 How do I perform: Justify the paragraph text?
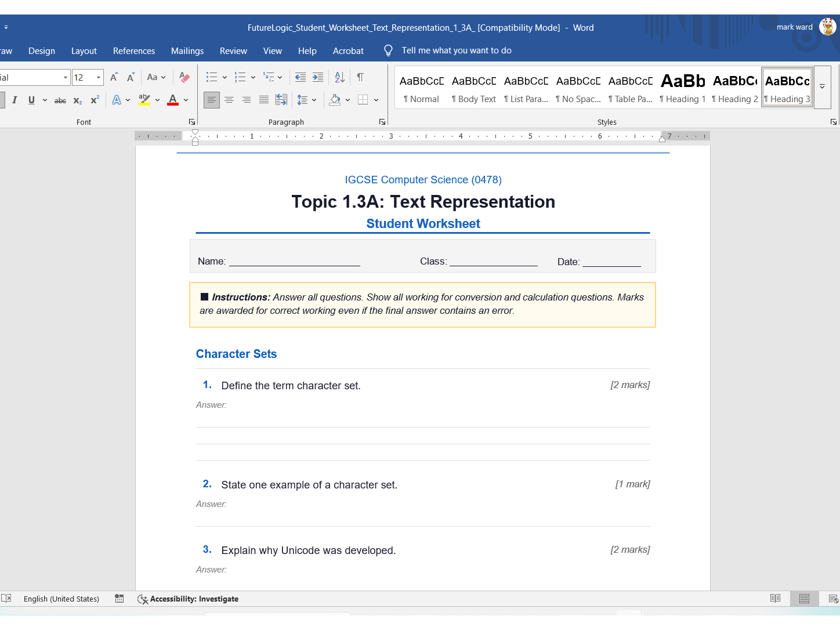point(264,100)
